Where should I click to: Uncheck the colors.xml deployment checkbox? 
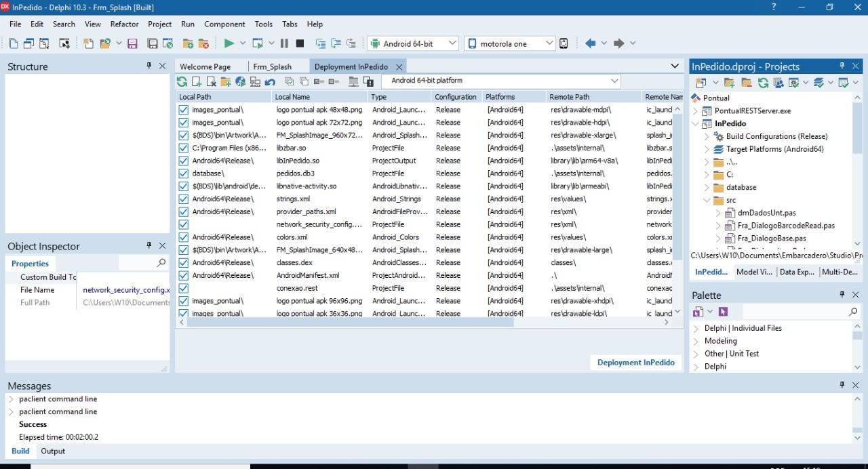tap(183, 237)
